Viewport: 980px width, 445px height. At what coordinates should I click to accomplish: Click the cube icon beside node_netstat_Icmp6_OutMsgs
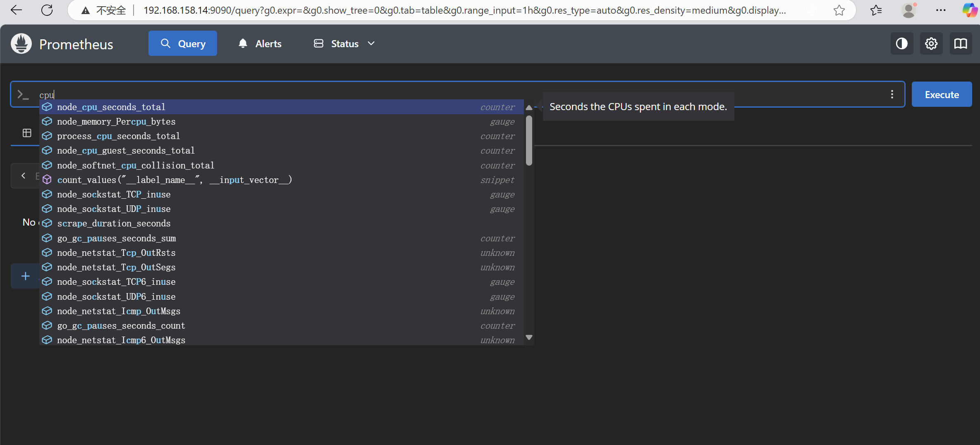coord(47,340)
